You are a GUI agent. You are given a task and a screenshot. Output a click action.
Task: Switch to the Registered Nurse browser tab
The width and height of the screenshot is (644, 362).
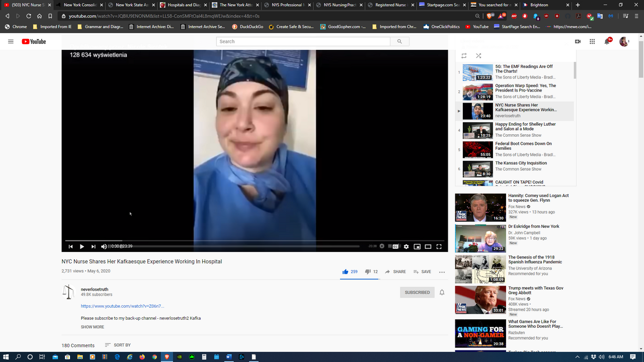pyautogui.click(x=390, y=5)
